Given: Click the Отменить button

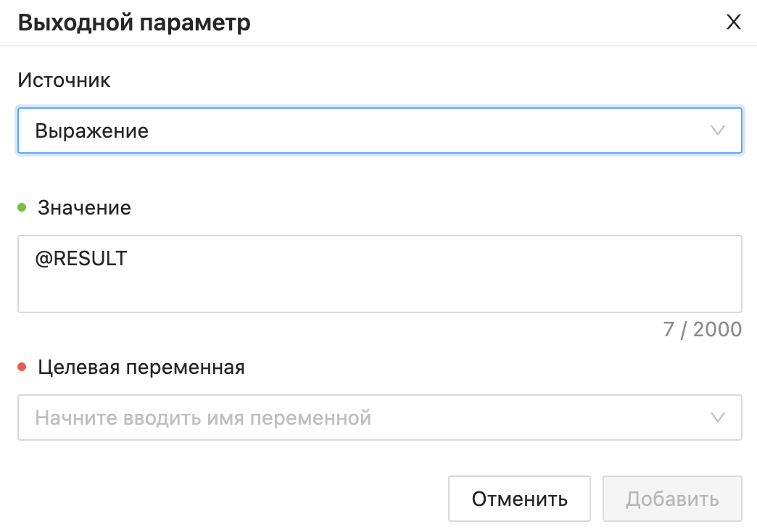Looking at the screenshot, I should coord(519,499).
